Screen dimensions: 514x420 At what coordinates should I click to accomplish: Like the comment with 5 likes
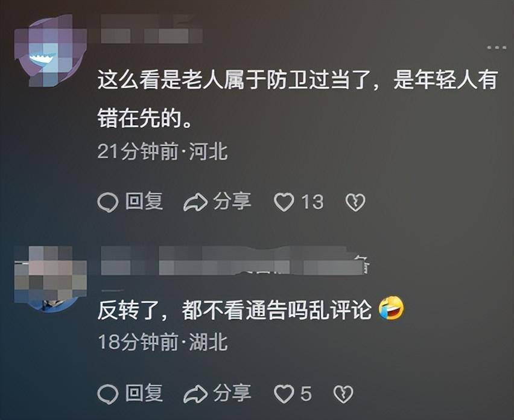click(x=284, y=394)
